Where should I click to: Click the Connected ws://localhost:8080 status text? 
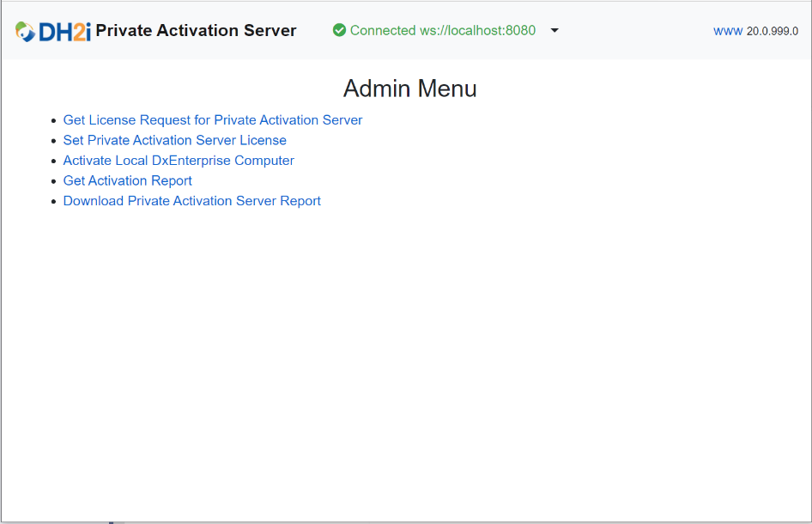pyautogui.click(x=442, y=29)
